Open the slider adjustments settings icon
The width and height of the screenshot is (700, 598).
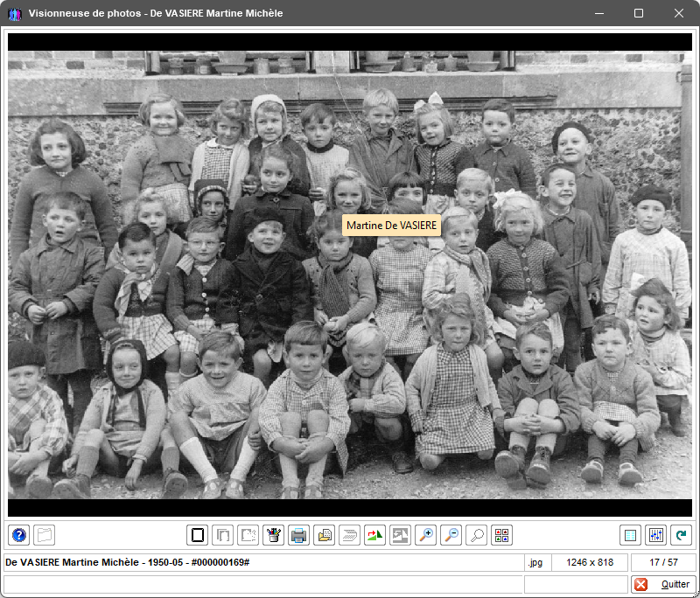point(655,535)
